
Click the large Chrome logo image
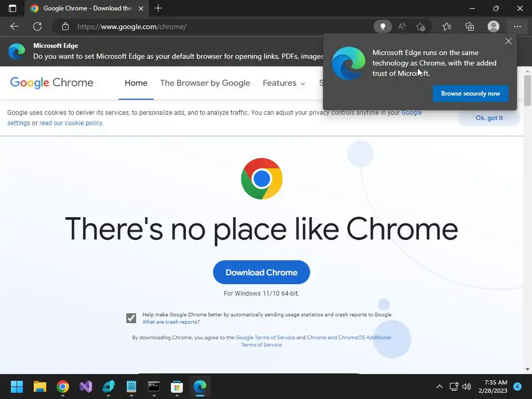click(262, 179)
